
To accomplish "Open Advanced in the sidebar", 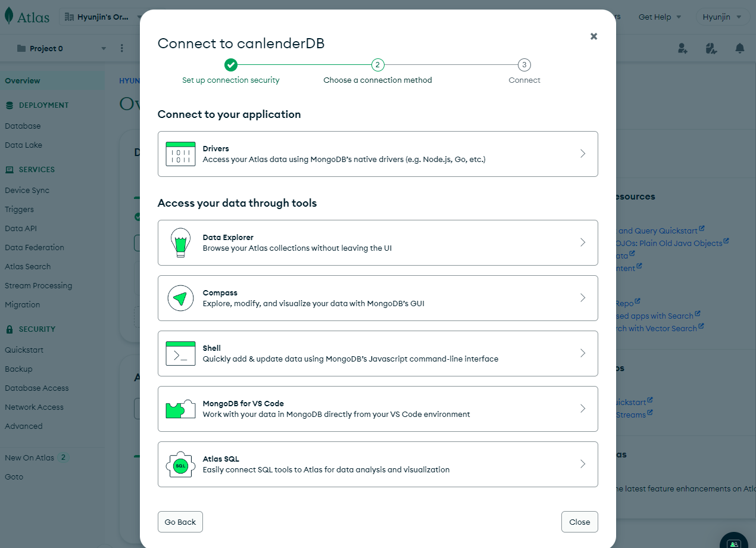I will [24, 426].
